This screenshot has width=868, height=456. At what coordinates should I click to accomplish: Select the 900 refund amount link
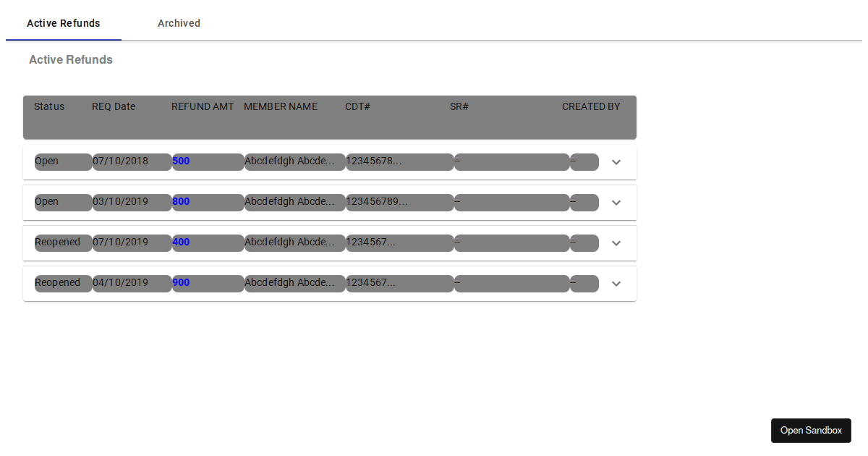pyautogui.click(x=181, y=282)
